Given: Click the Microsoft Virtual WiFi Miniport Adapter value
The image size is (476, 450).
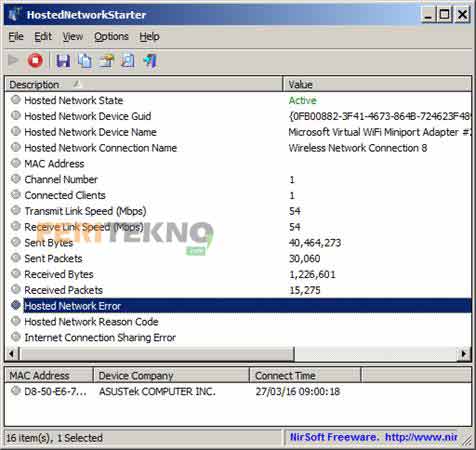Looking at the screenshot, I should coord(380,132).
